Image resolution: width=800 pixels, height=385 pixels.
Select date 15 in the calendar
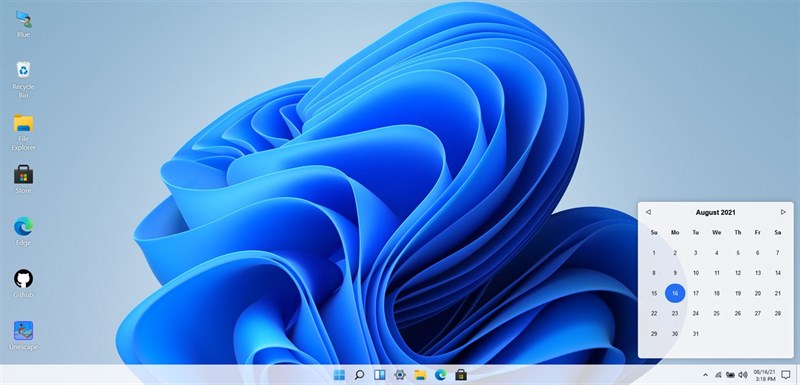click(x=654, y=293)
